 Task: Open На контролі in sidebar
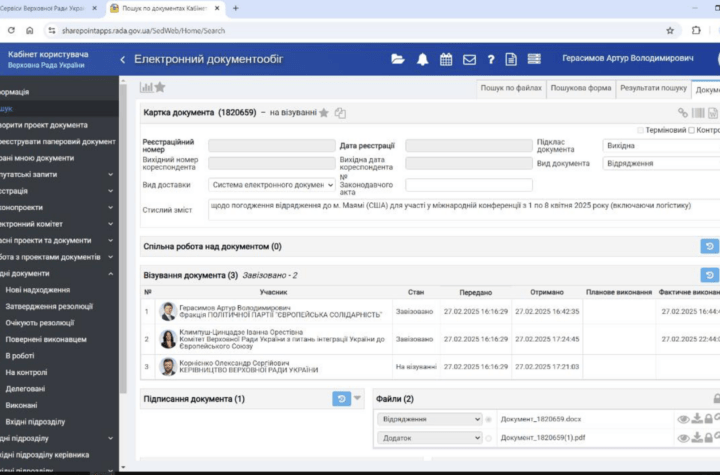26,373
